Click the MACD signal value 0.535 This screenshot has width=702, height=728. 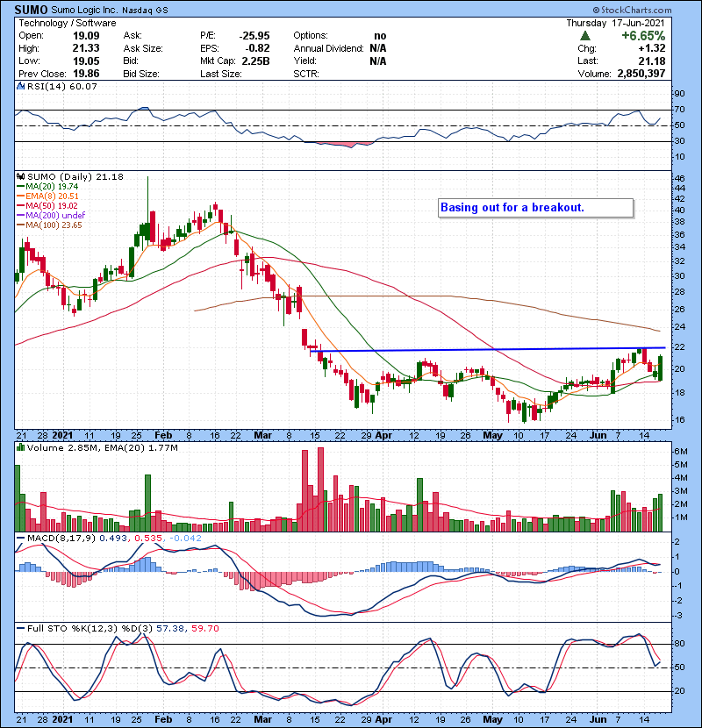148,538
